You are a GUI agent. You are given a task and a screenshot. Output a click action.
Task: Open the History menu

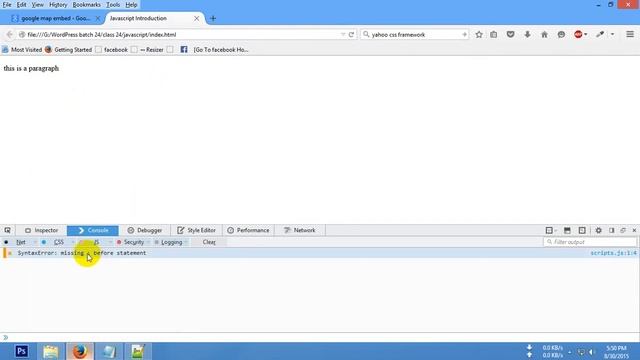coord(58,5)
